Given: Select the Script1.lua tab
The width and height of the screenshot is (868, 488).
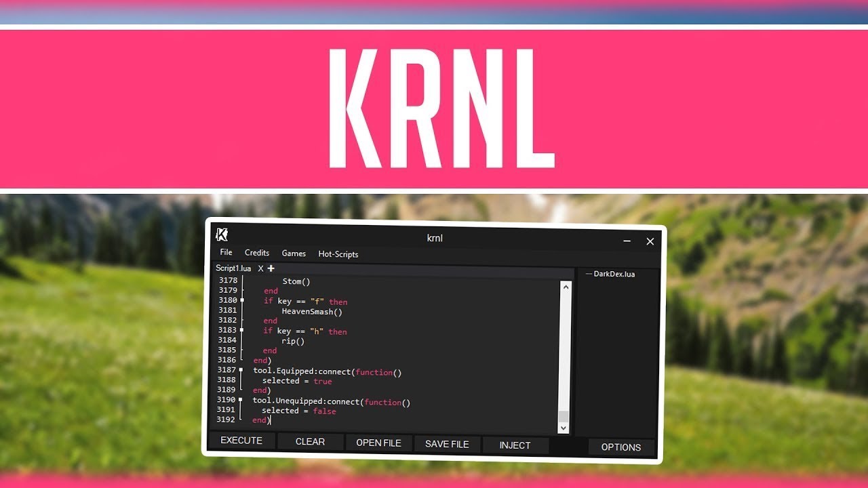Looking at the screenshot, I should [x=233, y=268].
